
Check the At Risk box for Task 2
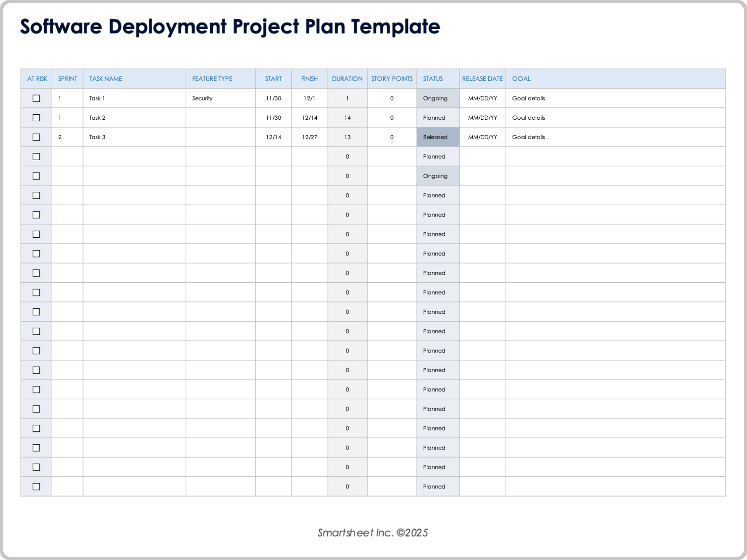click(x=36, y=117)
